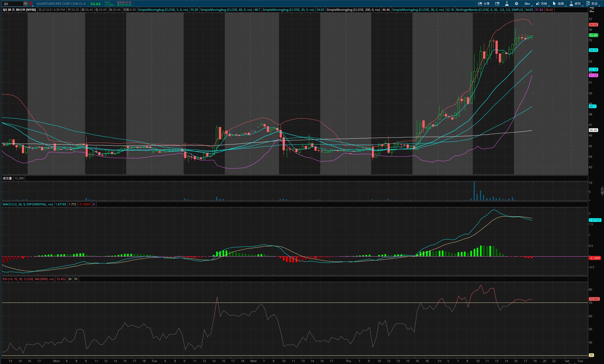Click the MACD header value 1.772
Screen dimensions: 604x364
pyautogui.click(x=73, y=204)
